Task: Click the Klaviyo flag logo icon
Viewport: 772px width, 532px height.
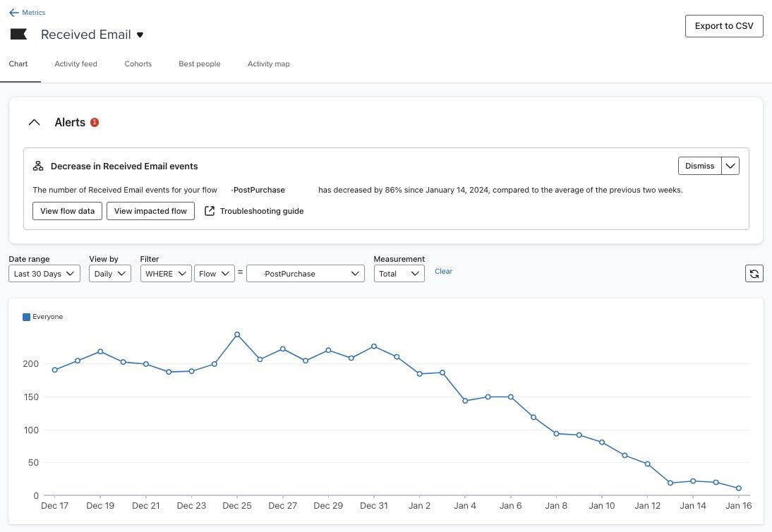Action: [18, 35]
